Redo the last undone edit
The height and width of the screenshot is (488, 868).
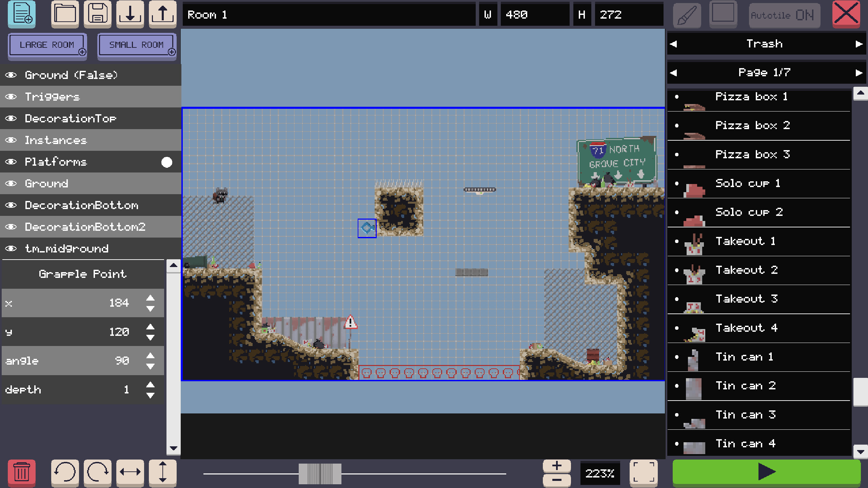tap(97, 473)
